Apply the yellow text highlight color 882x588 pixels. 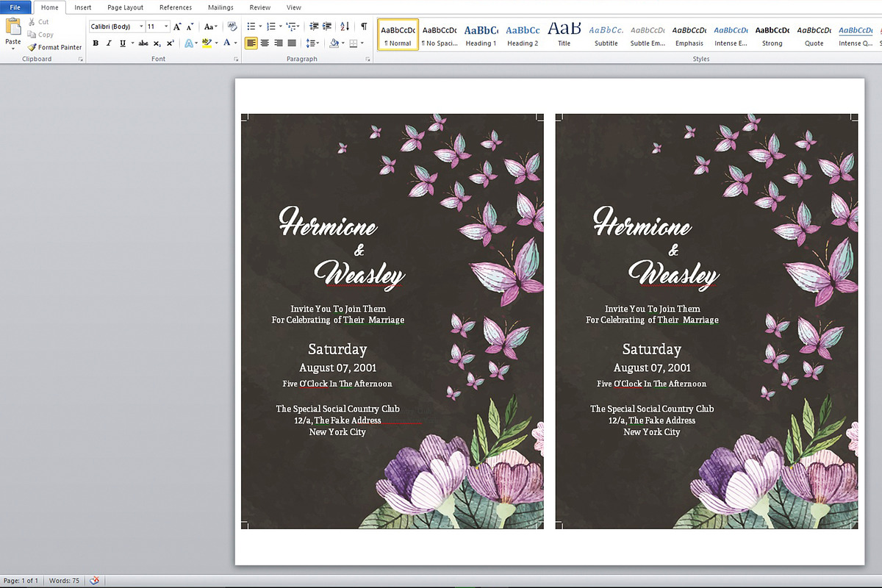click(207, 43)
